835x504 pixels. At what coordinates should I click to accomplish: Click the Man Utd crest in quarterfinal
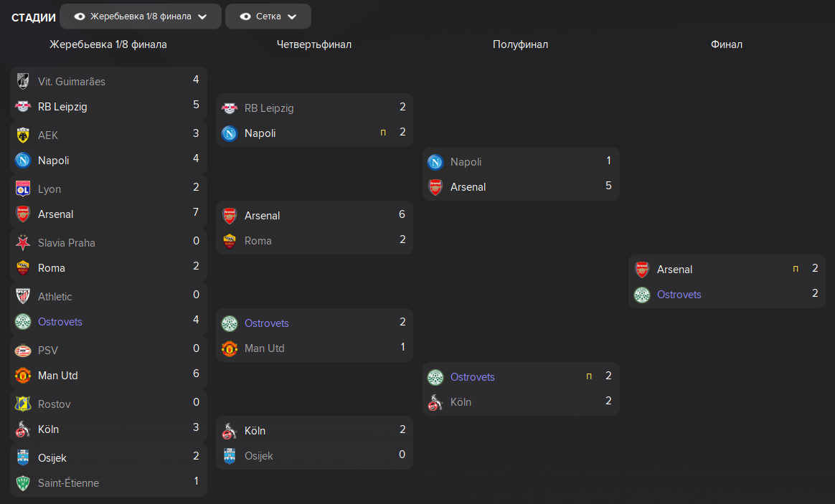[x=230, y=348]
